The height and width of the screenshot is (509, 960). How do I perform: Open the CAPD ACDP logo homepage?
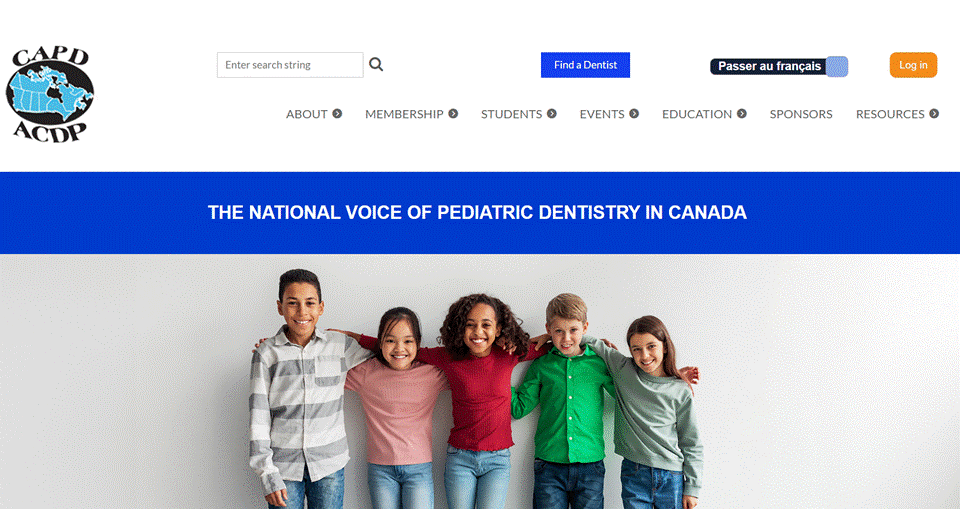[x=50, y=94]
